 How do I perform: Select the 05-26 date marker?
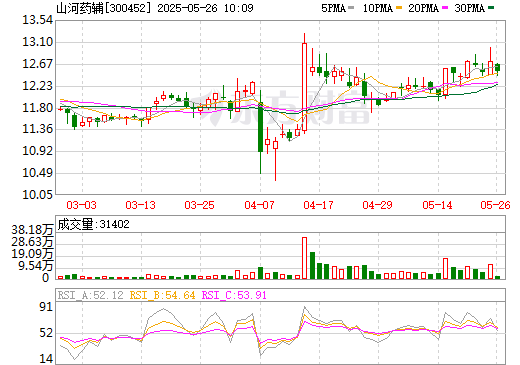[495, 205]
